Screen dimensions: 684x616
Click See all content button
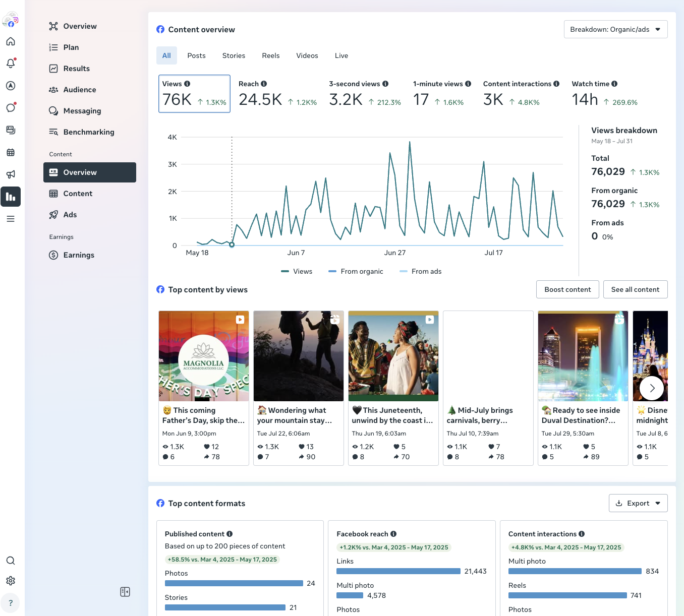(x=635, y=289)
